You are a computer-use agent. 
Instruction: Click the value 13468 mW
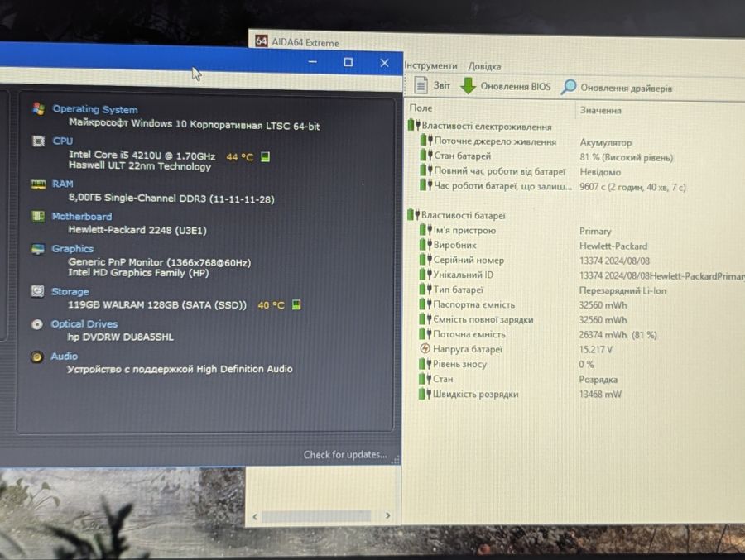[600, 394]
